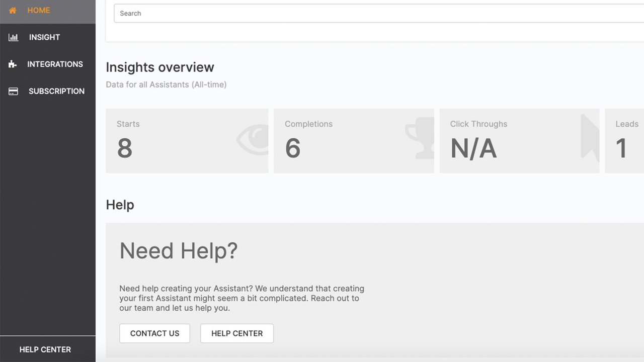Click the eye icon in Starts card

point(253,139)
